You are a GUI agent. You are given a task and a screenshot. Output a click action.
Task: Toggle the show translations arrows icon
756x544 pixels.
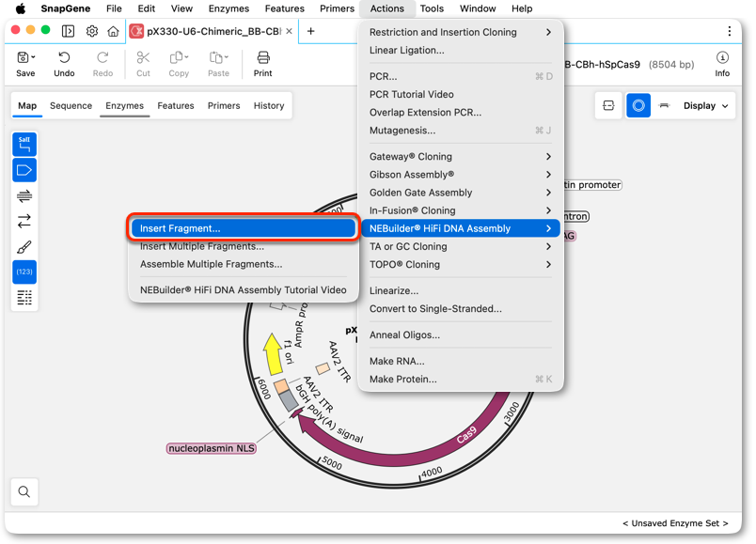24,221
